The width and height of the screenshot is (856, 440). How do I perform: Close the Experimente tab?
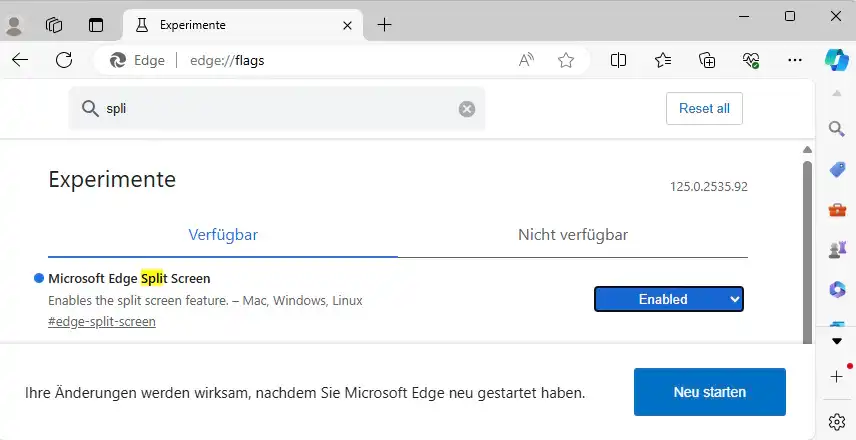pos(347,25)
